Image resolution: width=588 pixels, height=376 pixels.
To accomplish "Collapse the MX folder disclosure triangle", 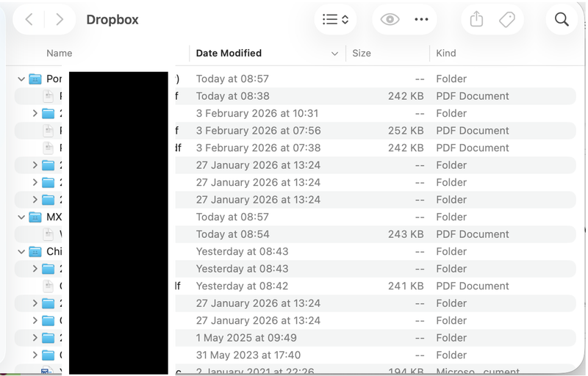I will click(21, 217).
